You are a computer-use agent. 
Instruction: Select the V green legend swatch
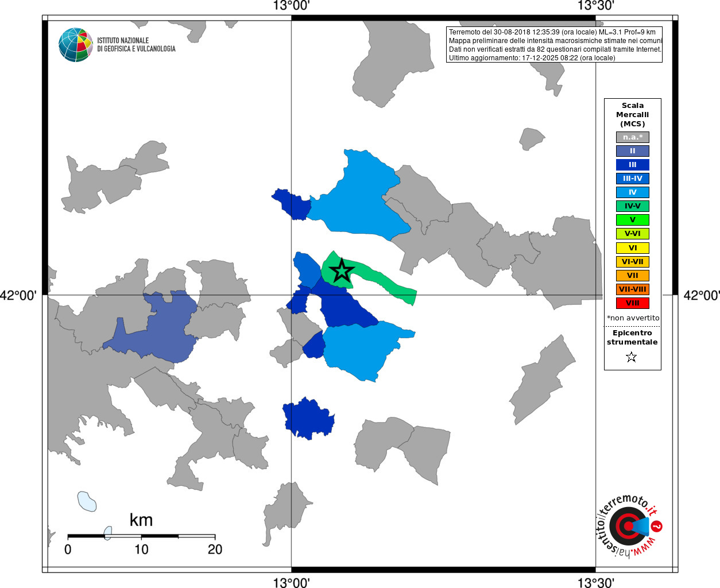tap(633, 220)
